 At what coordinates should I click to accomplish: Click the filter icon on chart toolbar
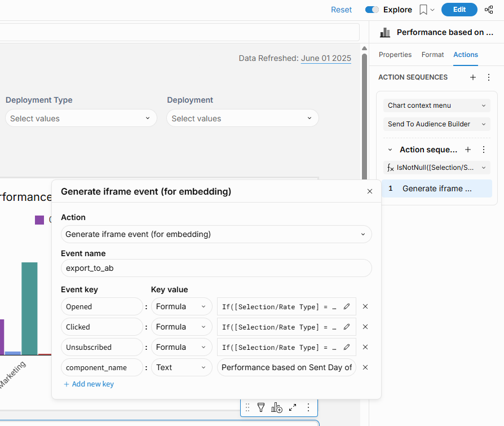coord(261,407)
